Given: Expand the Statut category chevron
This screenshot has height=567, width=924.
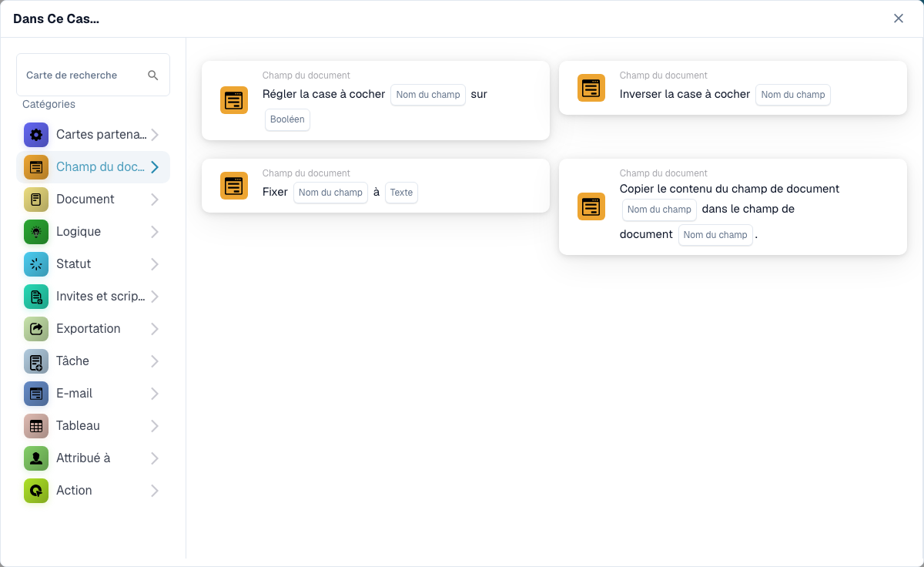Looking at the screenshot, I should [x=155, y=264].
